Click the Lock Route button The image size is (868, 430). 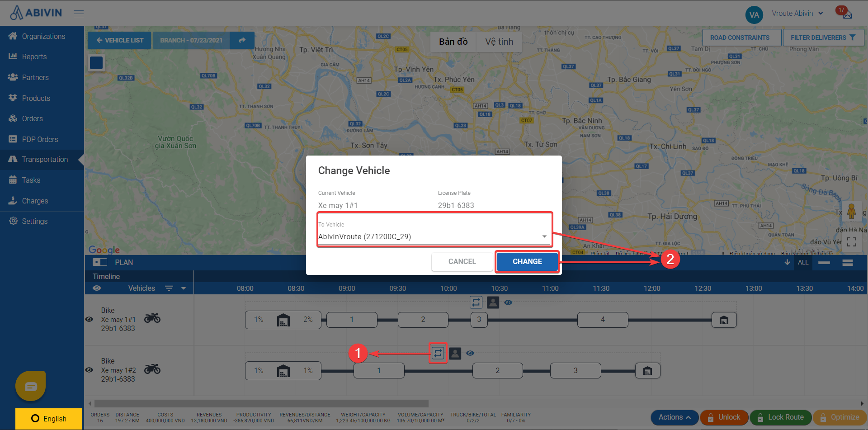point(781,417)
